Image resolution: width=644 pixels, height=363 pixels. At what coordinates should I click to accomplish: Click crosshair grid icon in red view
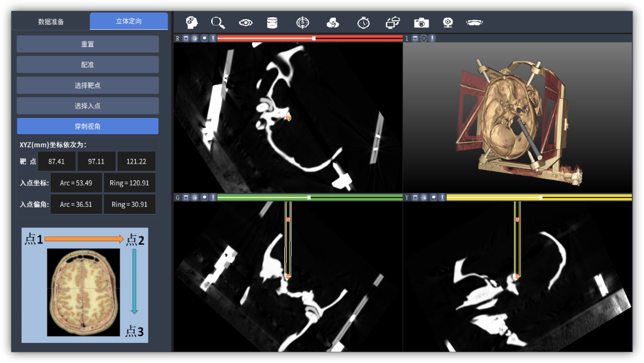click(x=194, y=38)
